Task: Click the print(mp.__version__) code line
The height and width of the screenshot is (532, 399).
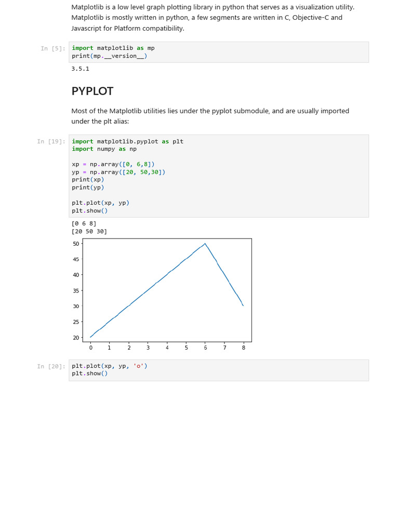Action: pos(109,56)
